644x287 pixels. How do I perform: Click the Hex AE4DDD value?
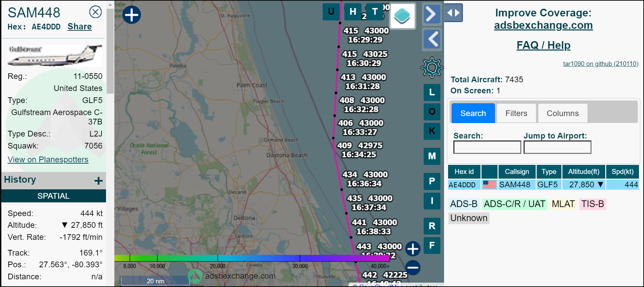46,27
